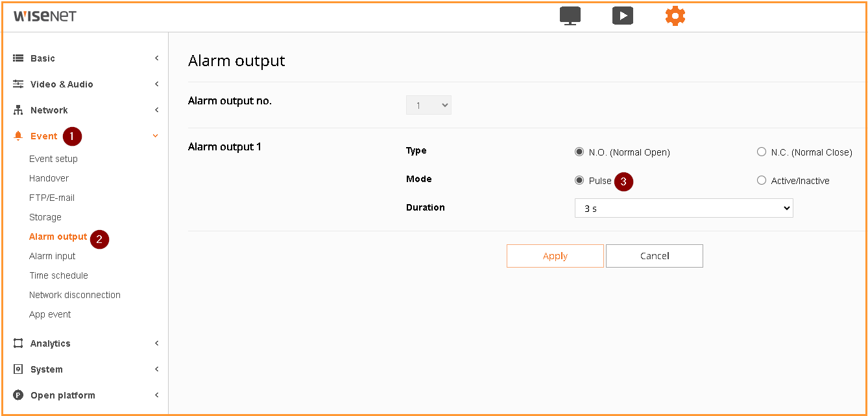Go to Handover page
This screenshot has height=416, width=868.
[x=49, y=178]
